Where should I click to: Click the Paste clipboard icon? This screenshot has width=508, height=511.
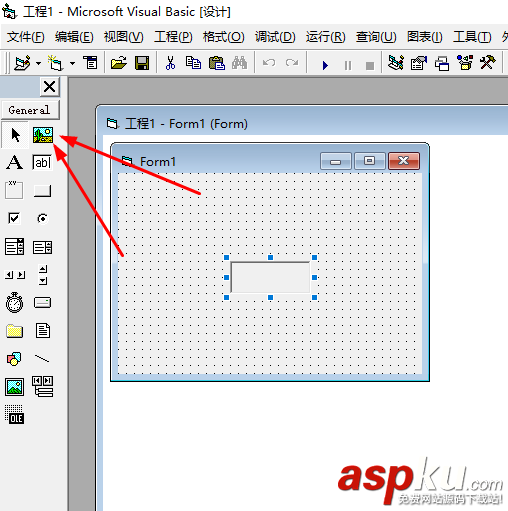tap(217, 63)
